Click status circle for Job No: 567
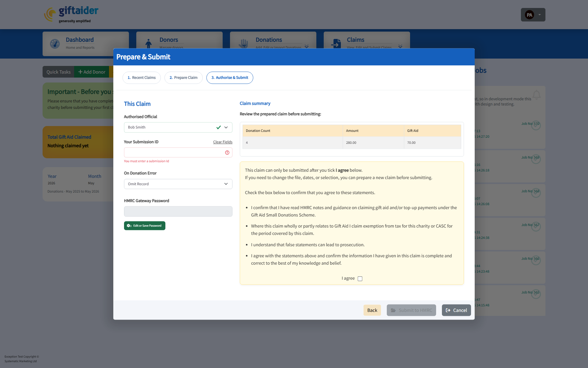The image size is (588, 368). 536,226
